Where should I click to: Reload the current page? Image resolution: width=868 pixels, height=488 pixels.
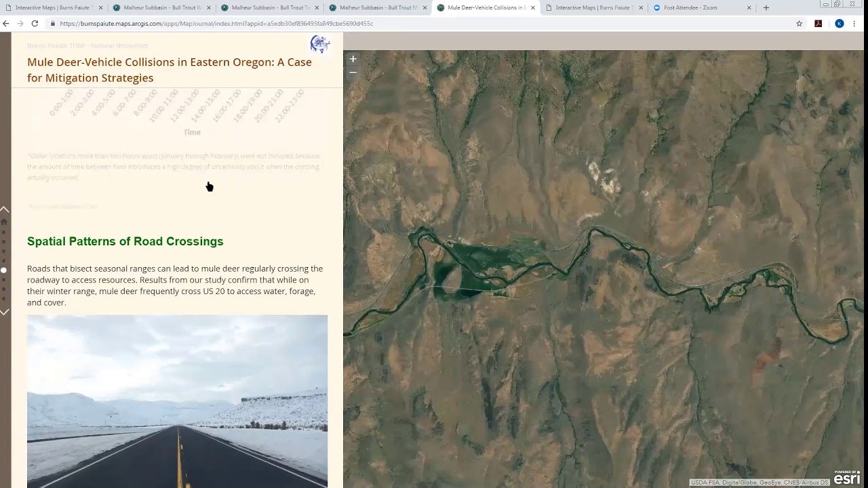35,23
